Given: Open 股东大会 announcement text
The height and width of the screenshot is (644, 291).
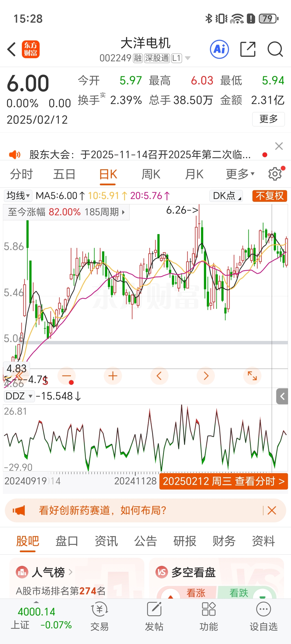Looking at the screenshot, I should point(140,155).
